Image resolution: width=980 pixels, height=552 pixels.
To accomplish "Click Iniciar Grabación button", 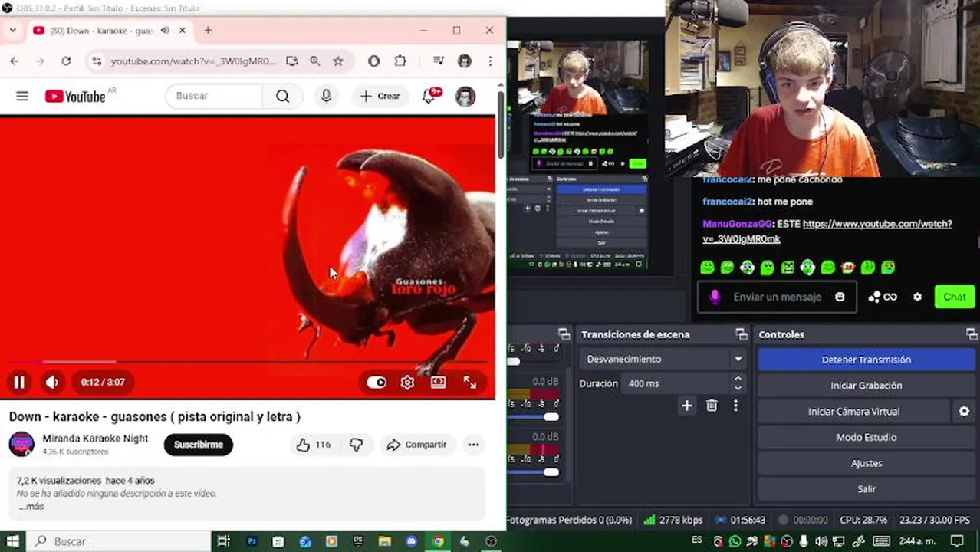I will (x=867, y=386).
